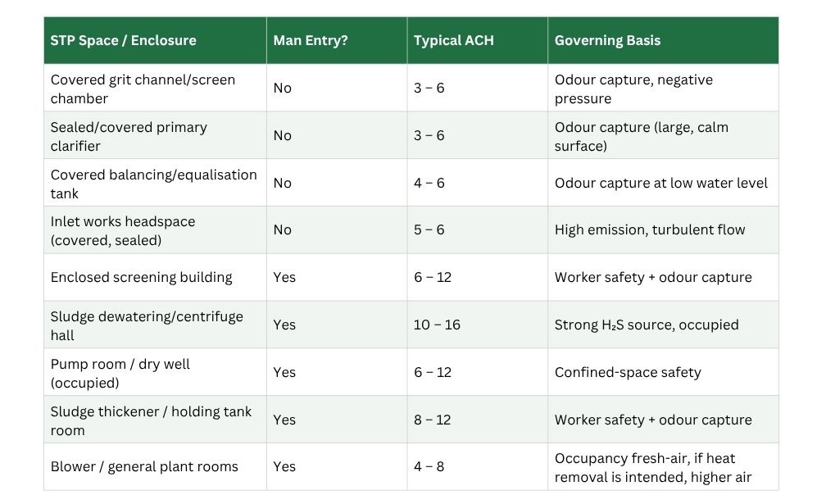Select 'Odour capture at low water level' cell
Screen dimensions: 826x504
[663, 183]
